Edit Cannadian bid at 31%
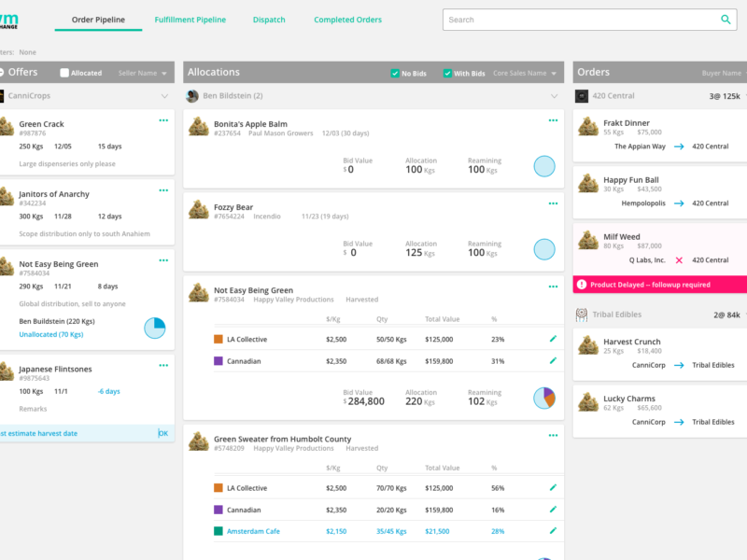This screenshot has width=747, height=560. click(x=553, y=360)
